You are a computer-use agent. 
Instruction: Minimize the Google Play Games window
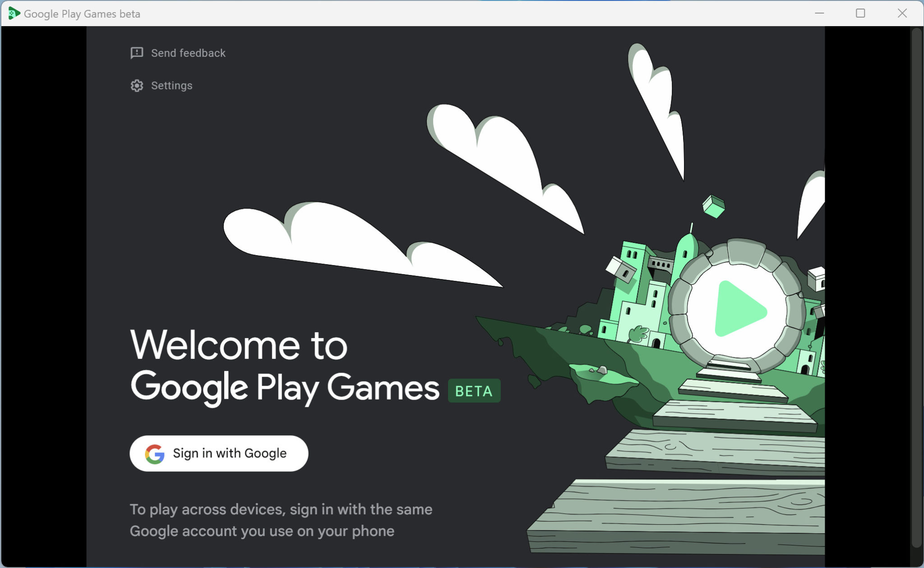819,14
